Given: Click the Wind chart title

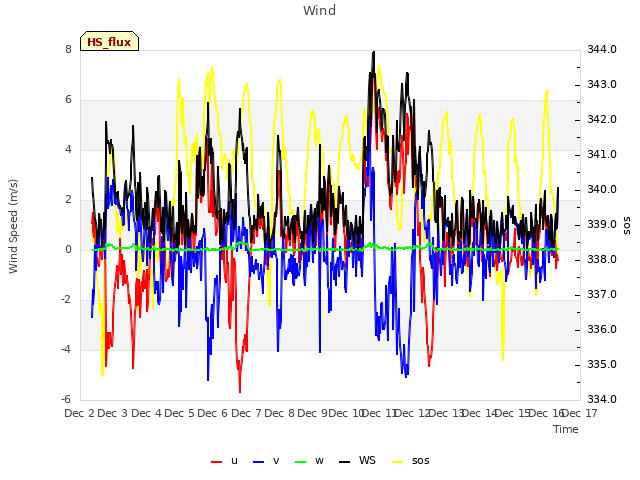Looking at the screenshot, I should tap(320, 10).
